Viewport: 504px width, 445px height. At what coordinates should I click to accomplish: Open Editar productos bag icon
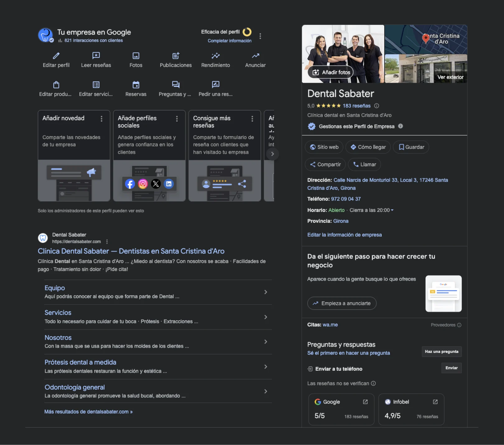tap(56, 85)
